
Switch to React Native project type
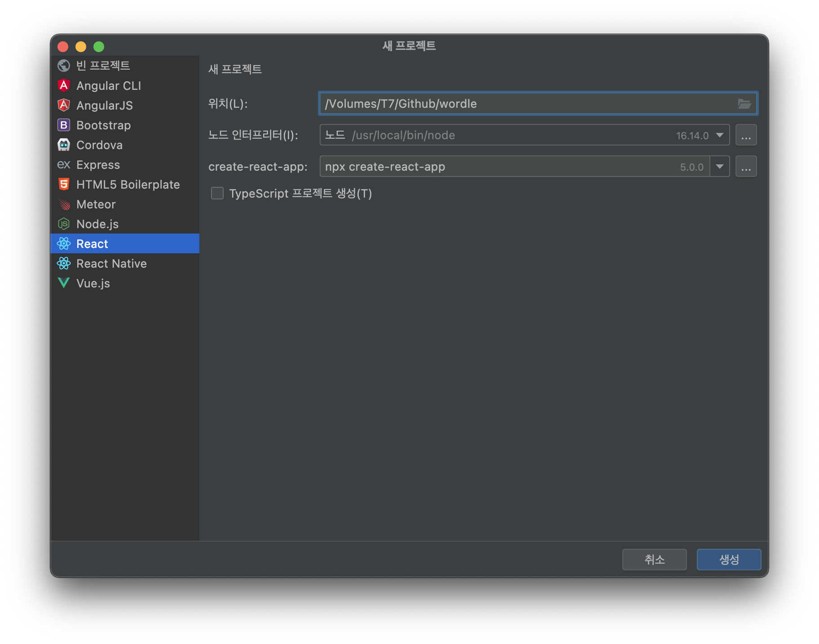pos(125,263)
